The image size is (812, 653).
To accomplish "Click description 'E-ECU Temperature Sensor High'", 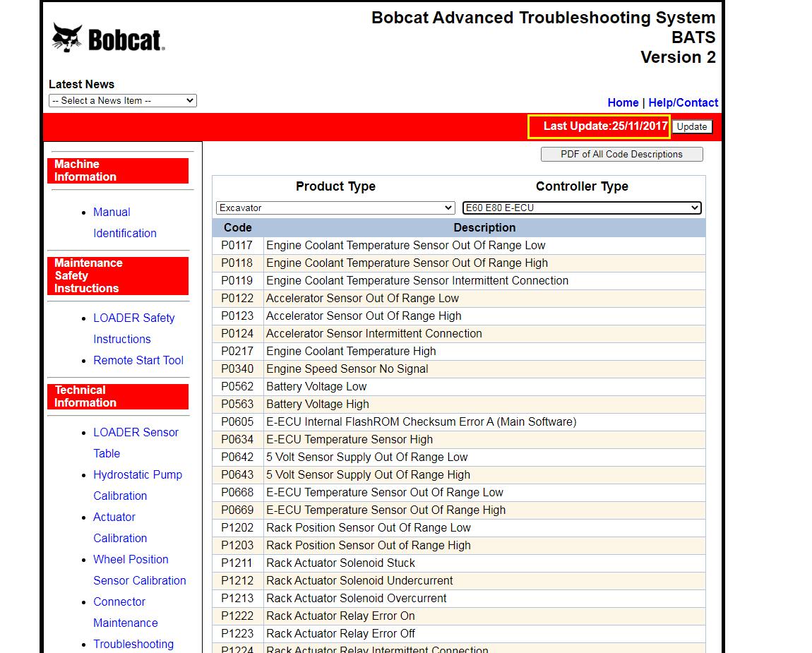I will click(x=350, y=439).
